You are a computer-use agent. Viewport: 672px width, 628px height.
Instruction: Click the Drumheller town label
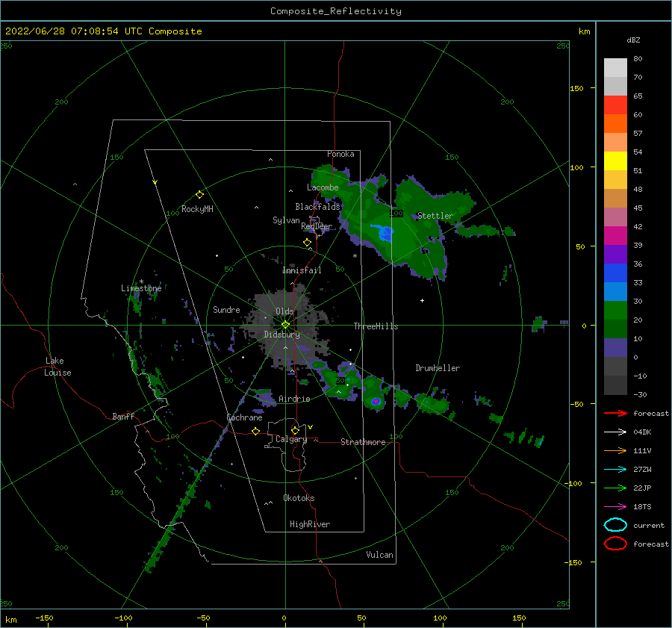tap(438, 368)
